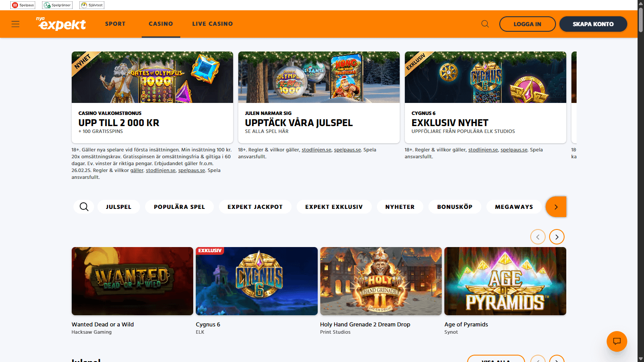Image resolution: width=644 pixels, height=362 pixels.
Task: Expand more filter categories with the orange arrow
Action: (556, 206)
